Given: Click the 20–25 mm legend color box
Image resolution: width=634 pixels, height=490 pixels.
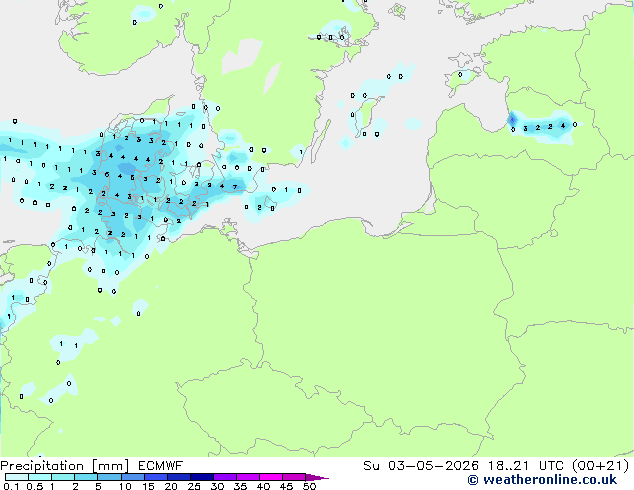Looking at the screenshot, I should pyautogui.click(x=179, y=477).
